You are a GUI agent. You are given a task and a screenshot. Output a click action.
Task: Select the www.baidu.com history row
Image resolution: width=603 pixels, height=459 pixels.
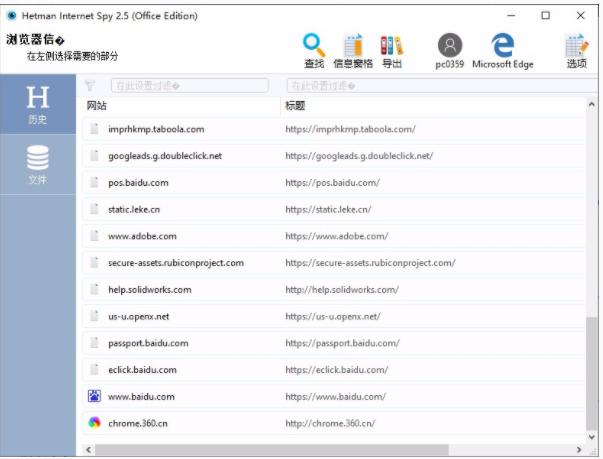pyautogui.click(x=141, y=397)
